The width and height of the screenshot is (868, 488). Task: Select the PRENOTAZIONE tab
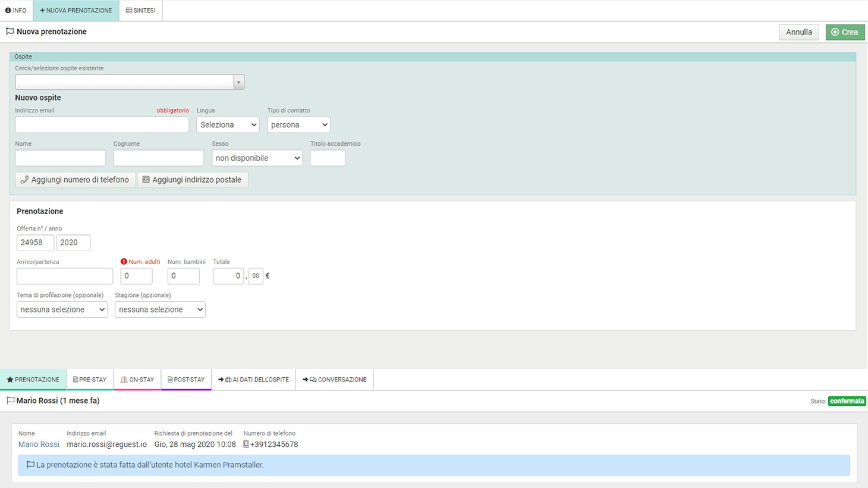33,380
